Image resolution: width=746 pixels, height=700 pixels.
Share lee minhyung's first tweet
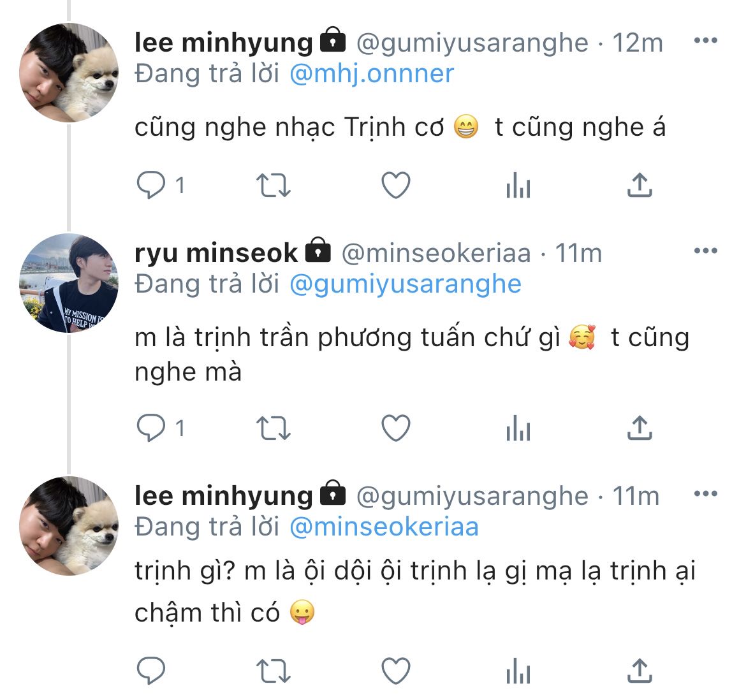click(639, 186)
